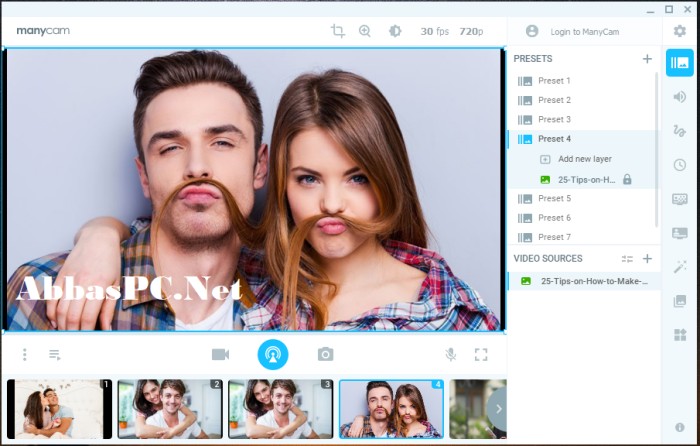The height and width of the screenshot is (446, 700).
Task: Start video recording with camera icon
Action: pos(221,354)
